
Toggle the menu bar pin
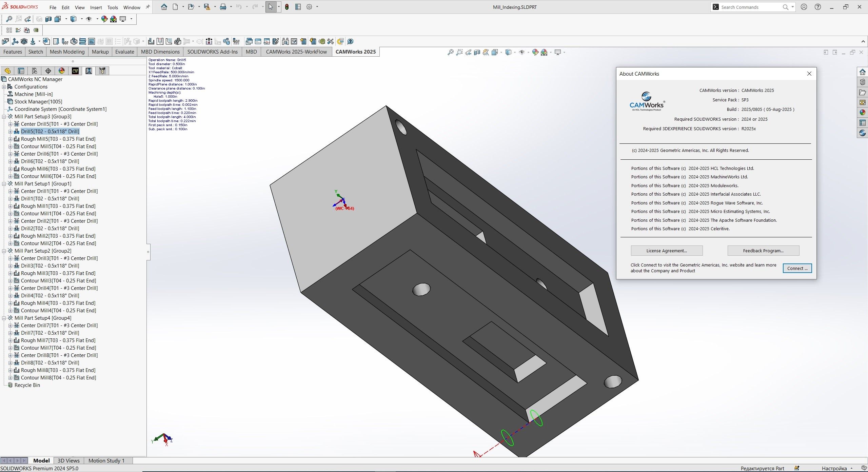click(147, 6)
